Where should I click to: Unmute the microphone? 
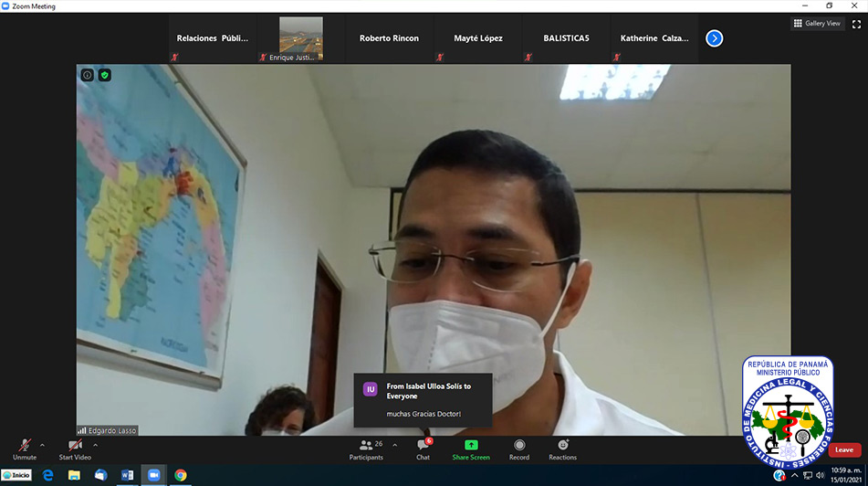tap(25, 449)
